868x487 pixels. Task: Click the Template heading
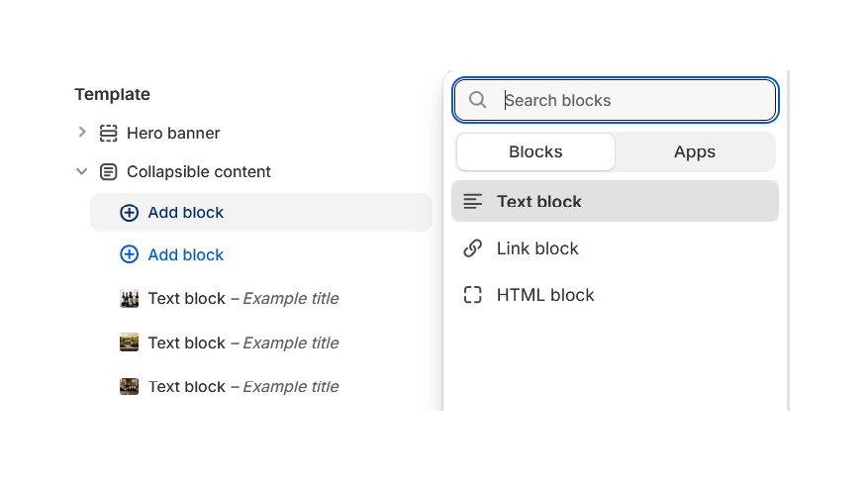pyautogui.click(x=113, y=95)
